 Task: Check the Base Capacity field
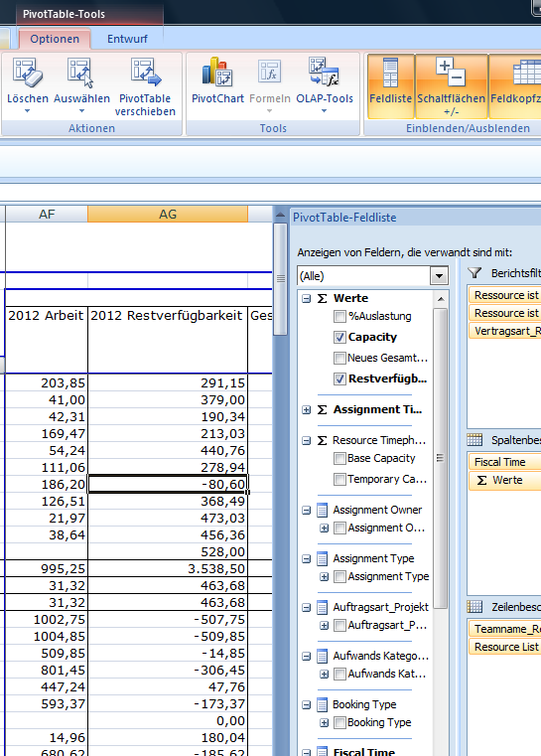339,459
